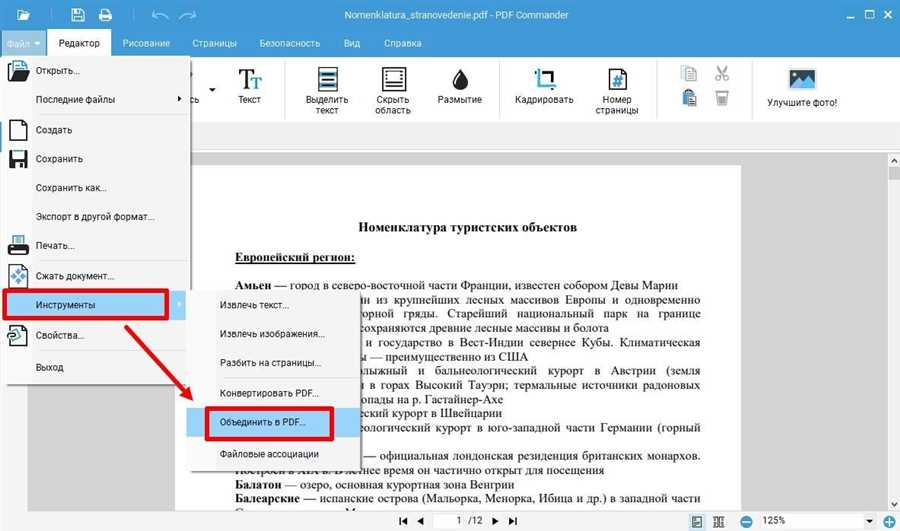Viewport: 900px width, 531px height.
Task: Choose Создать from the file menu
Action: [98, 130]
